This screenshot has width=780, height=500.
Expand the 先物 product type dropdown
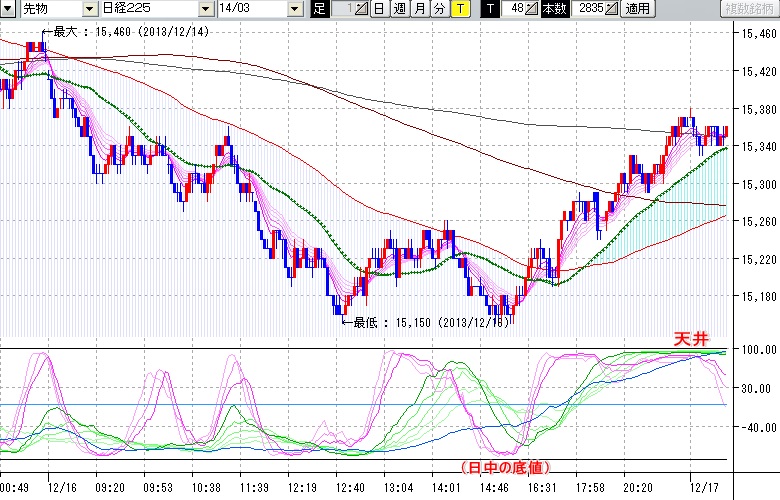[91, 9]
